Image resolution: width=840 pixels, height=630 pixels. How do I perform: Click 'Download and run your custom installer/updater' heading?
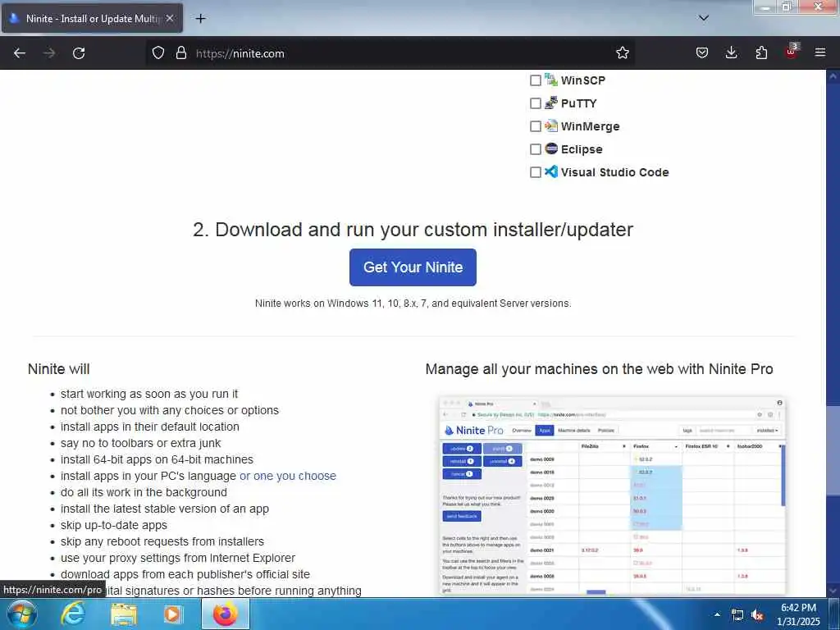(413, 230)
